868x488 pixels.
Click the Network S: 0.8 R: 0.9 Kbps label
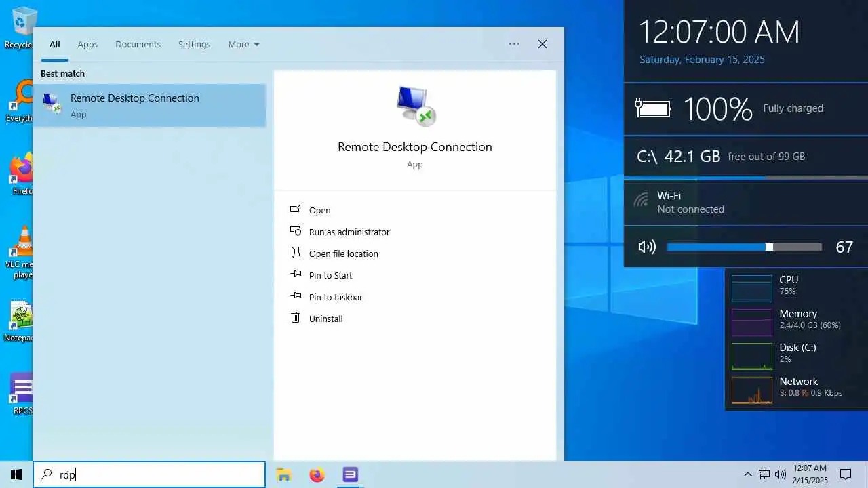click(x=811, y=387)
